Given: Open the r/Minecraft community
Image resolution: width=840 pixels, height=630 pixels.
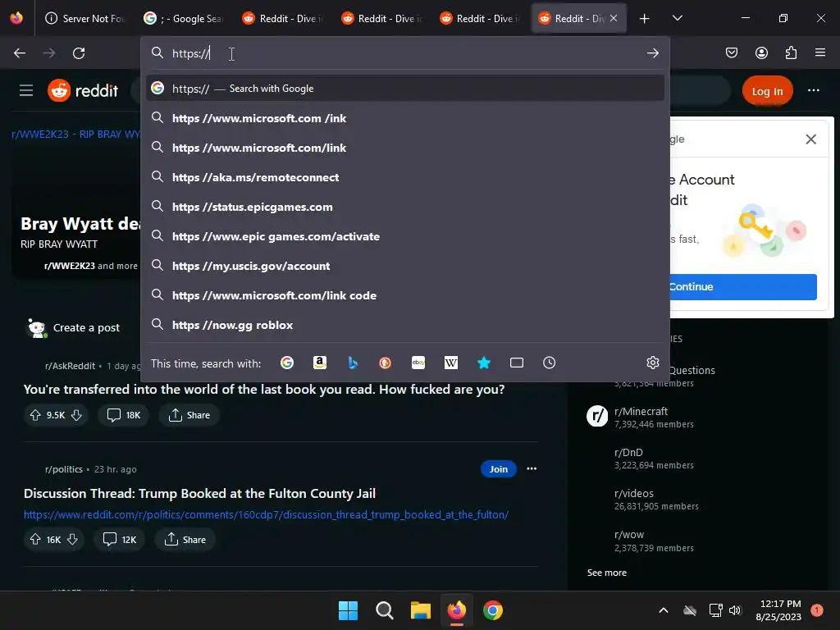Looking at the screenshot, I should coord(641,412).
